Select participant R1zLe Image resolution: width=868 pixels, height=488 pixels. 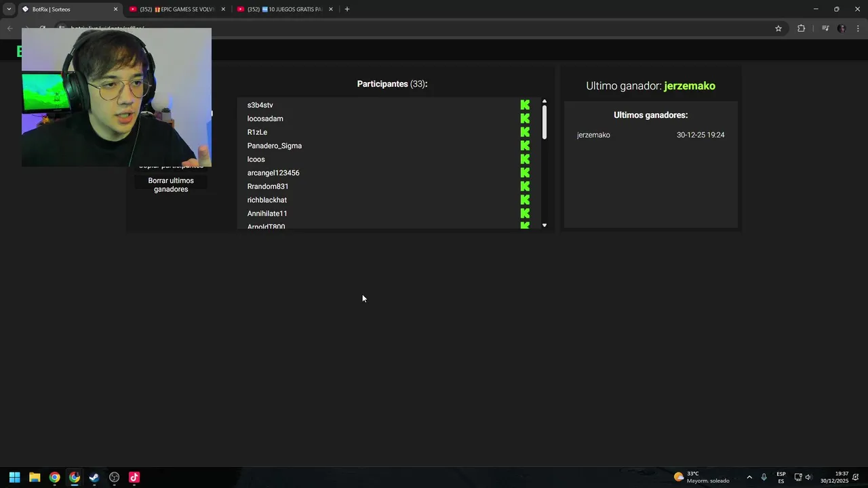click(257, 132)
